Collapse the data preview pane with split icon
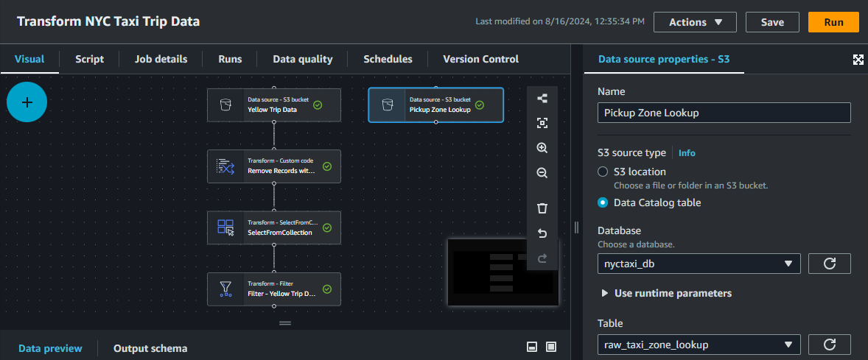The width and height of the screenshot is (868, 360). [531, 347]
